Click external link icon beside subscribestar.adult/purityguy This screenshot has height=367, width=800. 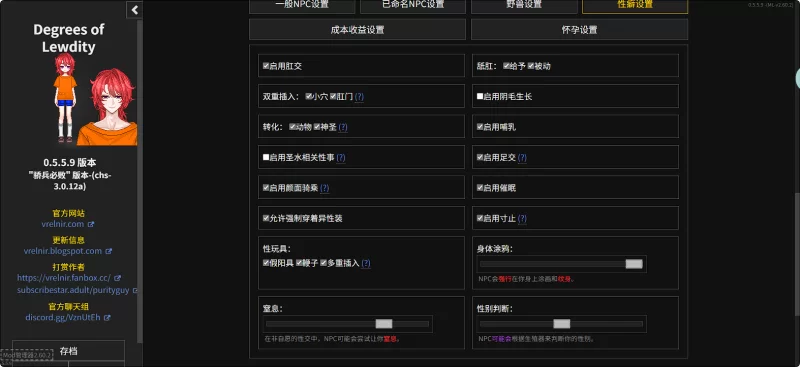(135, 290)
